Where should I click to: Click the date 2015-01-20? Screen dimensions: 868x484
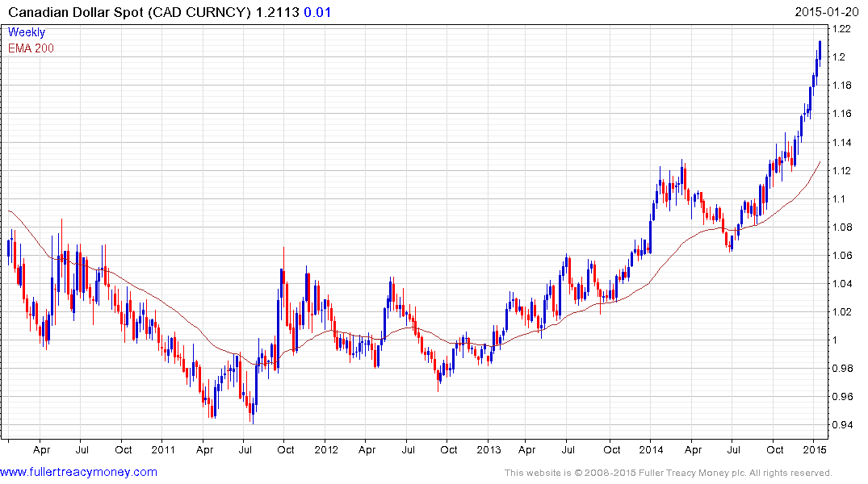(x=827, y=12)
